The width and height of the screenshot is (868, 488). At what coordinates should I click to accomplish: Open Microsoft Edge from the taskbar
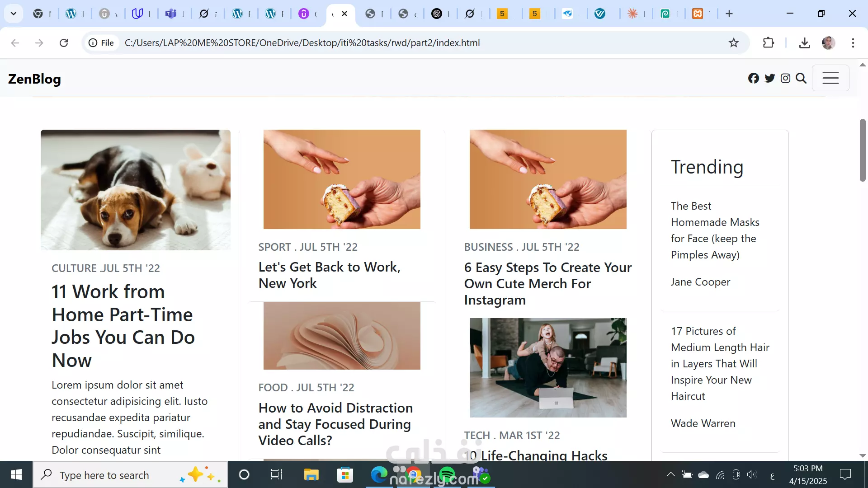tap(379, 474)
